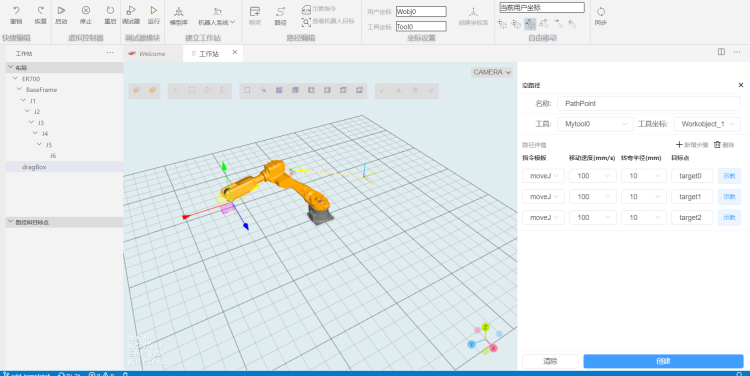This screenshot has width=750, height=376.
Task: Click the 恢复 redo icon
Action: (41, 11)
